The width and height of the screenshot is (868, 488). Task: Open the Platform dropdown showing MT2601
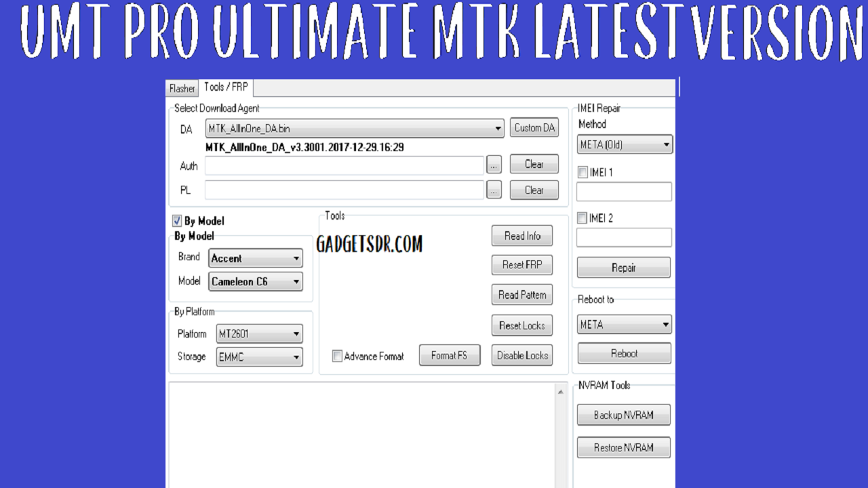[x=296, y=333]
